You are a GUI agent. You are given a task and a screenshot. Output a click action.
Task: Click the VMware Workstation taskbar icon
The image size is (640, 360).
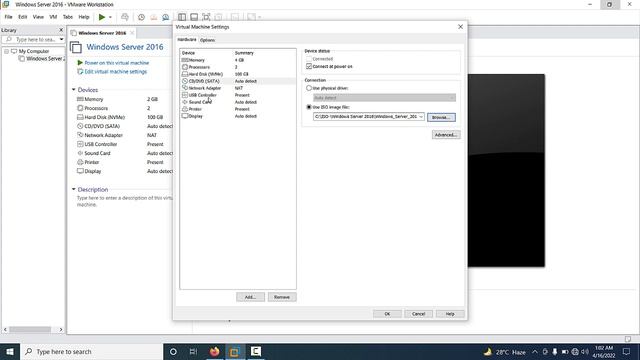[235, 351]
